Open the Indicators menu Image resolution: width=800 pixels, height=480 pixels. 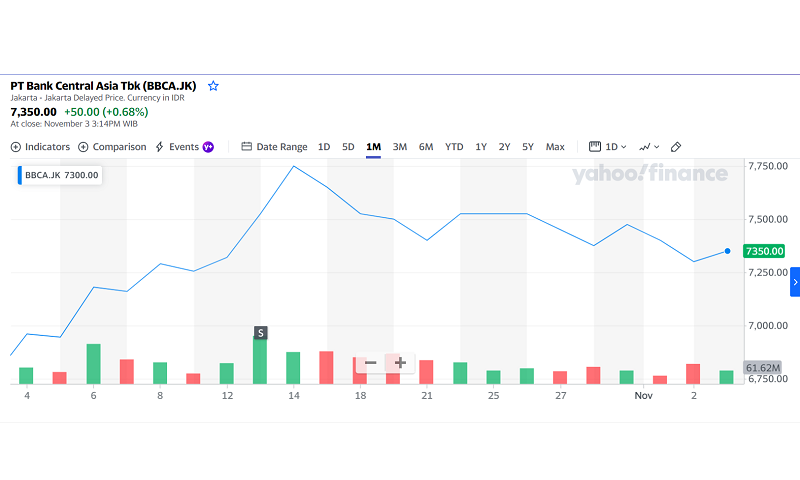click(x=40, y=147)
